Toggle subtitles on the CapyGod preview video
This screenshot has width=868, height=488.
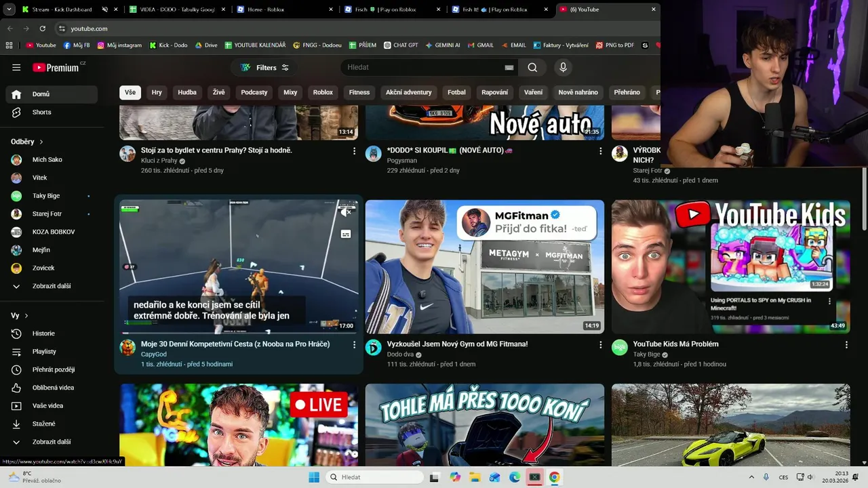point(346,234)
